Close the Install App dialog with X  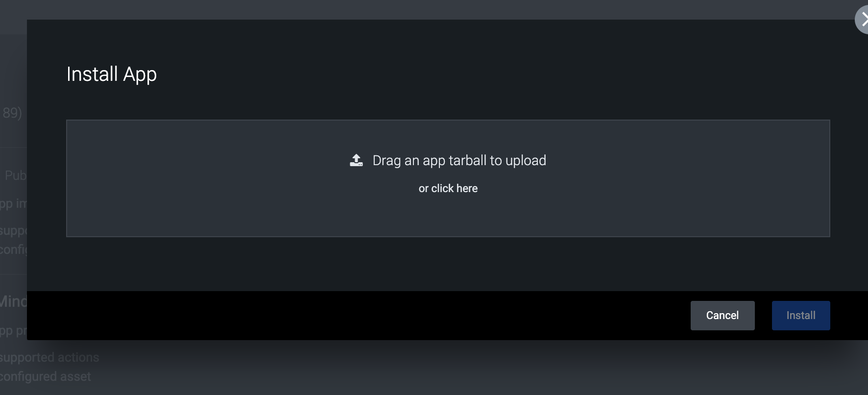(862, 20)
